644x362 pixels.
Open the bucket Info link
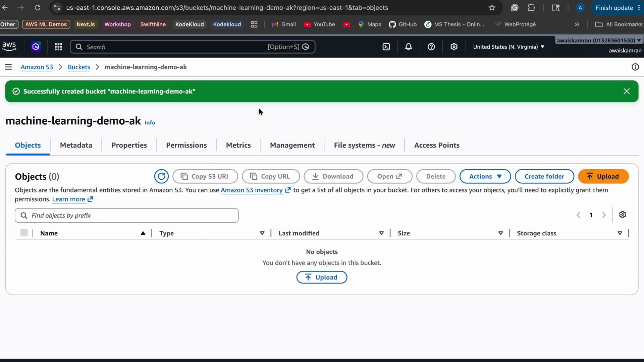pos(150,123)
